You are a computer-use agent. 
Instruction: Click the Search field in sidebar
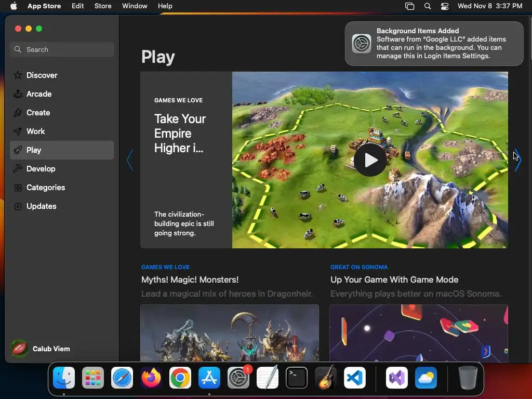coord(62,49)
